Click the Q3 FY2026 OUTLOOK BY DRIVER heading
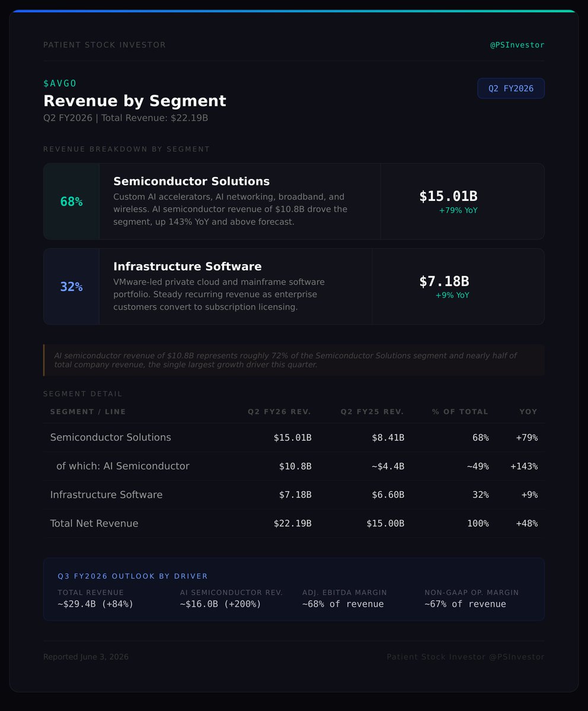Screen dimensions: 588x711 pos(133,576)
